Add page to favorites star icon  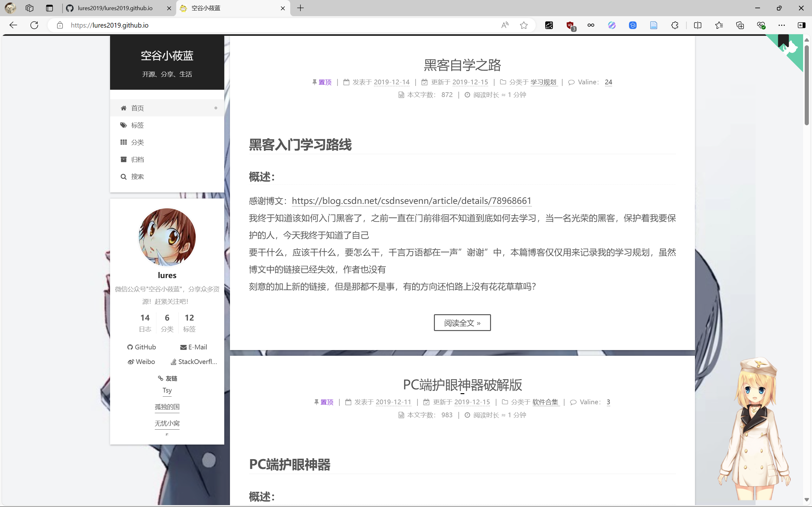[x=524, y=25]
